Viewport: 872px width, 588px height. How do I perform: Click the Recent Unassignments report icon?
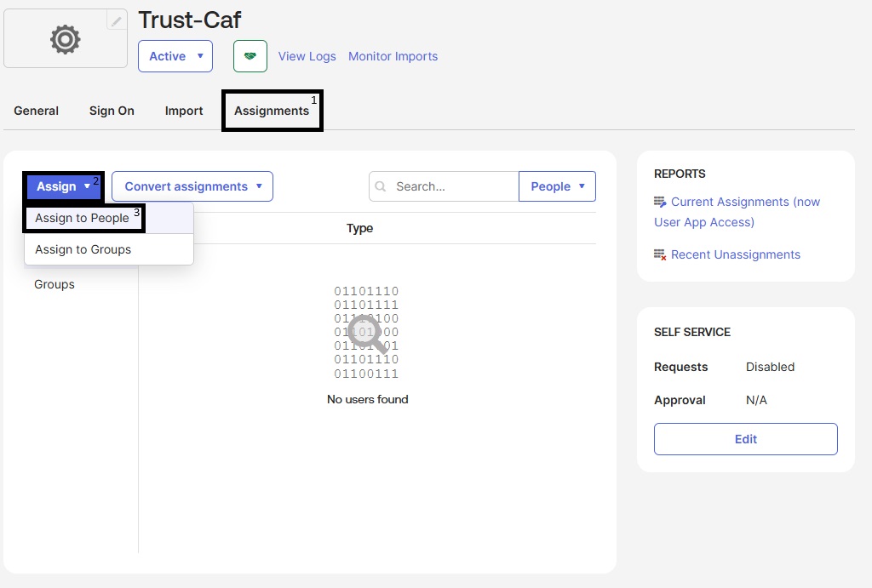pyautogui.click(x=660, y=254)
